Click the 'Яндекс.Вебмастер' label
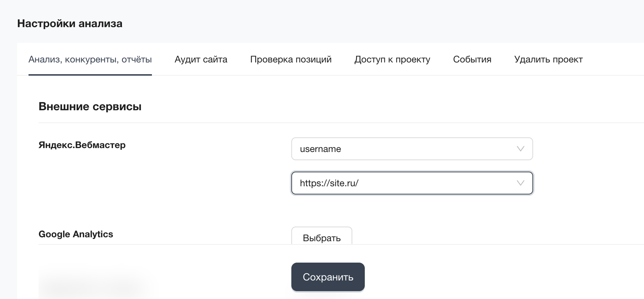 pyautogui.click(x=82, y=145)
